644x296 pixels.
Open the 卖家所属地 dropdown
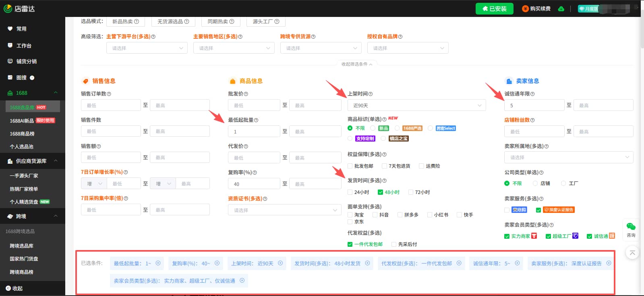(x=569, y=157)
